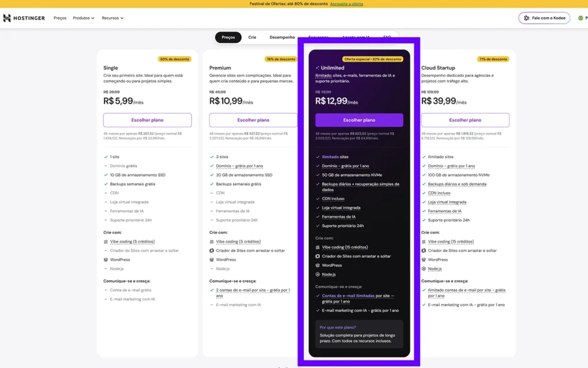
Task: Click checkmark beside 3 sites
Action: [211, 157]
